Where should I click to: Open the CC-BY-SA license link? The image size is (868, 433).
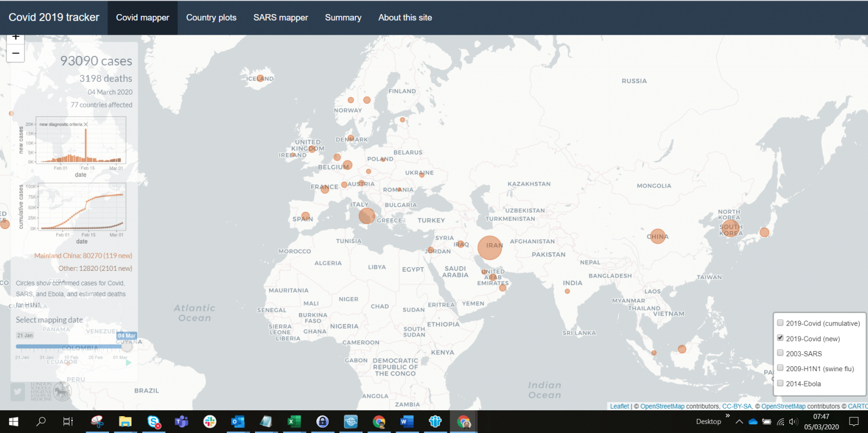pos(737,406)
